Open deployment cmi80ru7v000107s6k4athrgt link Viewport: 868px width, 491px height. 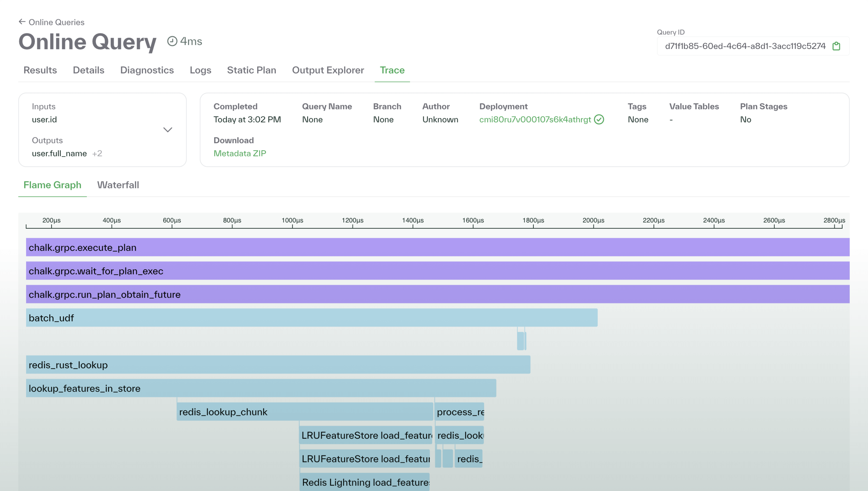click(535, 119)
